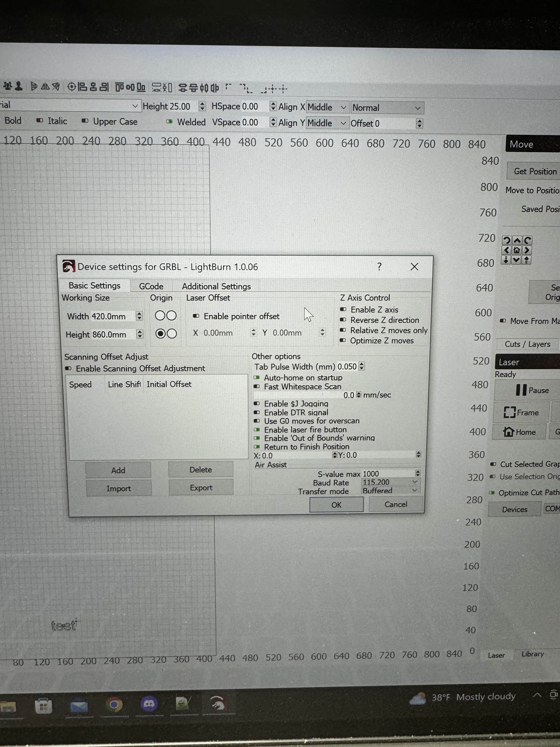Toggle Relative Z moves only switch
Viewport: 560px width, 747px height.
click(x=343, y=330)
